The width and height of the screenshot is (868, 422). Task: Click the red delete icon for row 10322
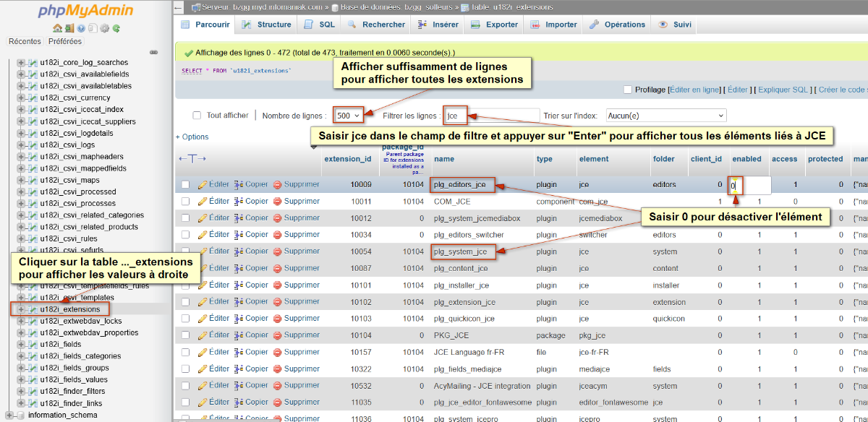(277, 369)
